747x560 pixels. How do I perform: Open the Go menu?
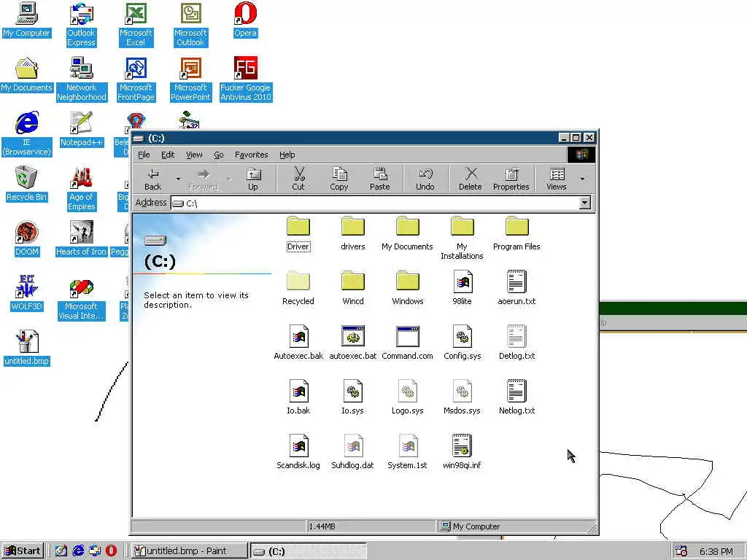[219, 155]
